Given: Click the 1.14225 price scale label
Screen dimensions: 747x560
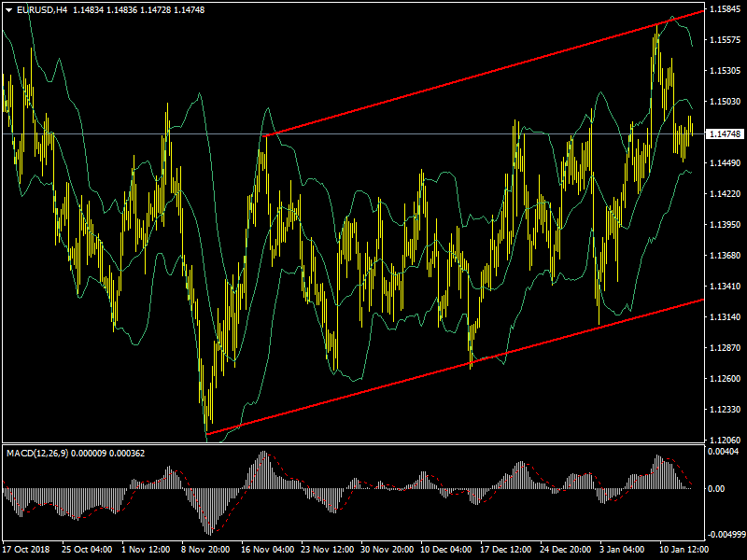Looking at the screenshot, I should (x=725, y=194).
